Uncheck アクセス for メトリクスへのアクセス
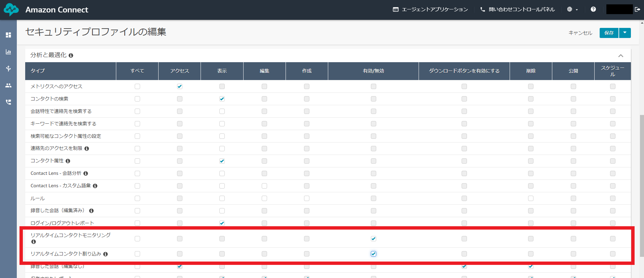644x278 pixels. (x=180, y=86)
